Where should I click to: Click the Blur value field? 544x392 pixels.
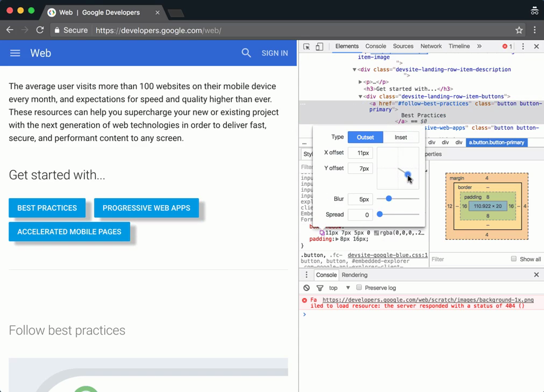[360, 199]
